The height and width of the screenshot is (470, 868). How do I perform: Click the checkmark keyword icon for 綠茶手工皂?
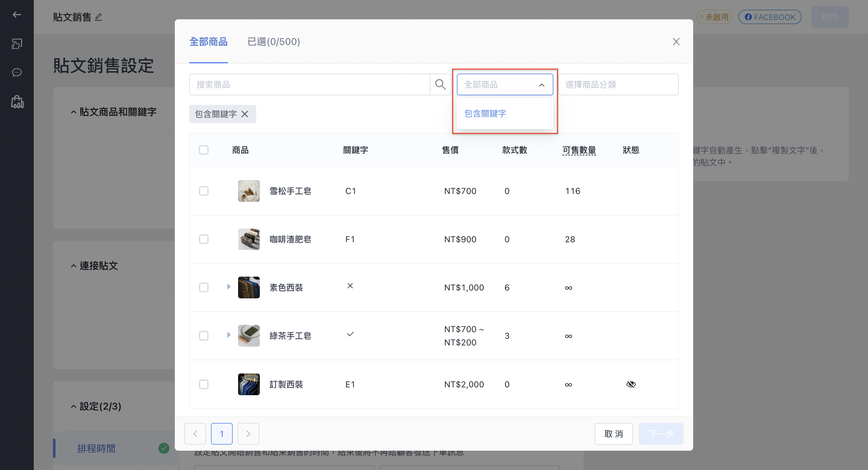pos(350,334)
